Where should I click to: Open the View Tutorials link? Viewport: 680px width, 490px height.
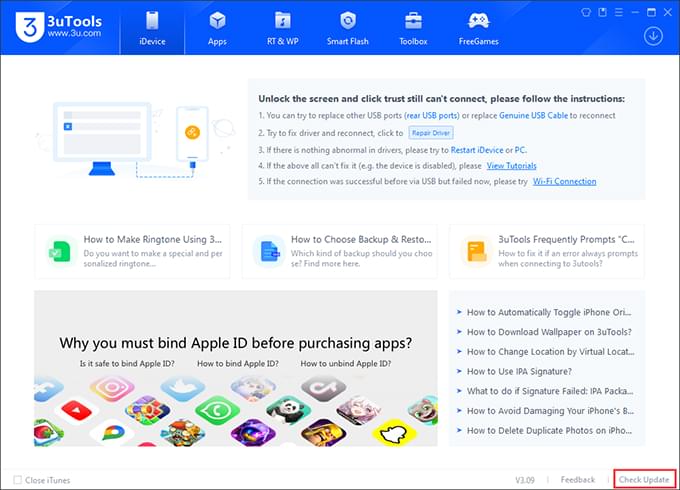(x=511, y=166)
